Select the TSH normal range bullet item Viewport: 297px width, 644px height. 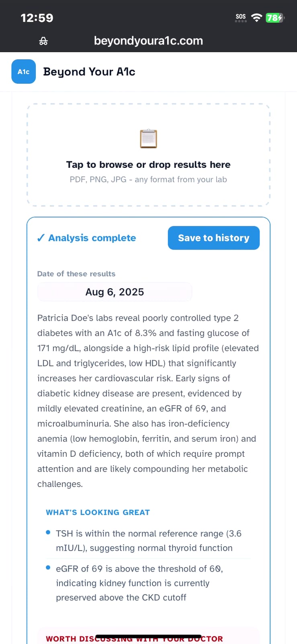click(x=148, y=541)
